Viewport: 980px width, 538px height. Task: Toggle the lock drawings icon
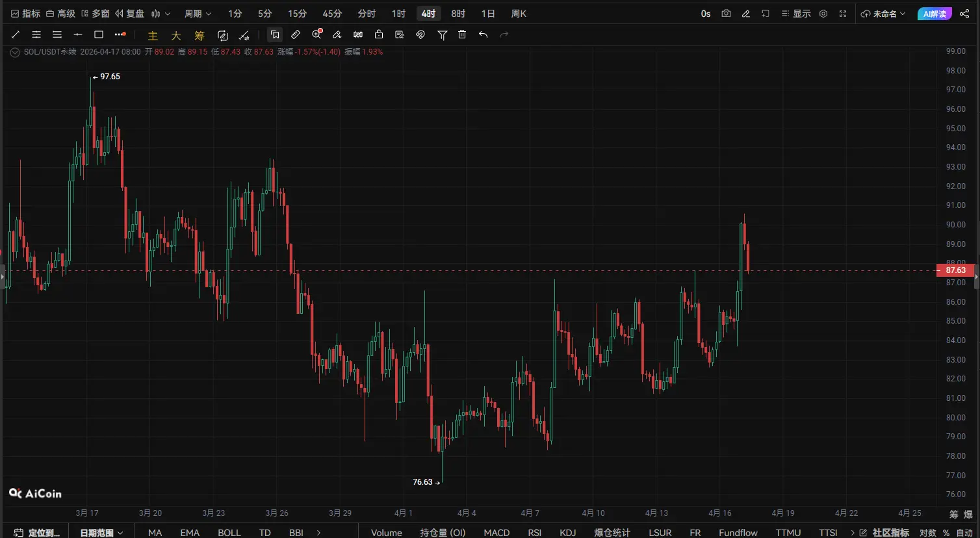(379, 34)
